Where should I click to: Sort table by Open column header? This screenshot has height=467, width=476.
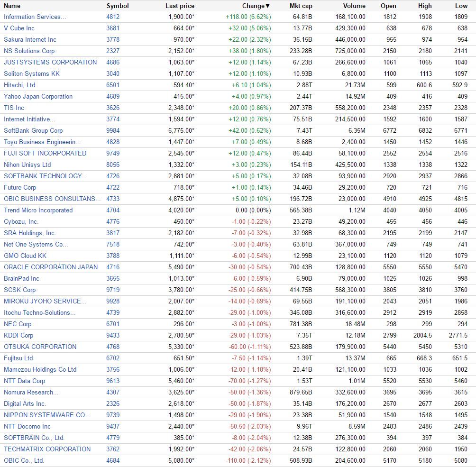pyautogui.click(x=388, y=6)
